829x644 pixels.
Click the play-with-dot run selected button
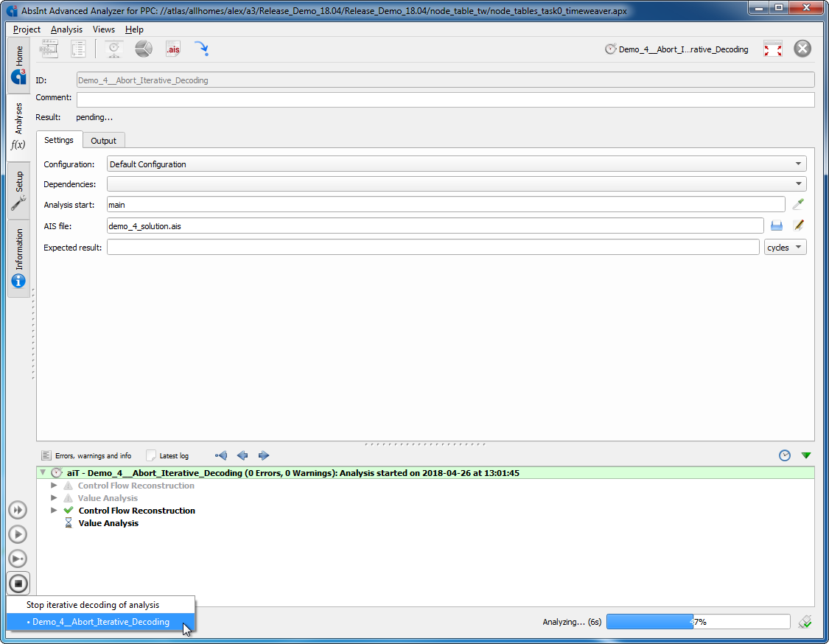[x=18, y=559]
